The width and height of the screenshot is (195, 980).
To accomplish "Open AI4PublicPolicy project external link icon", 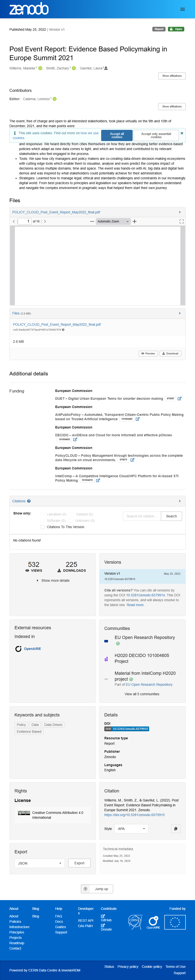I will pyautogui.click(x=137, y=419).
